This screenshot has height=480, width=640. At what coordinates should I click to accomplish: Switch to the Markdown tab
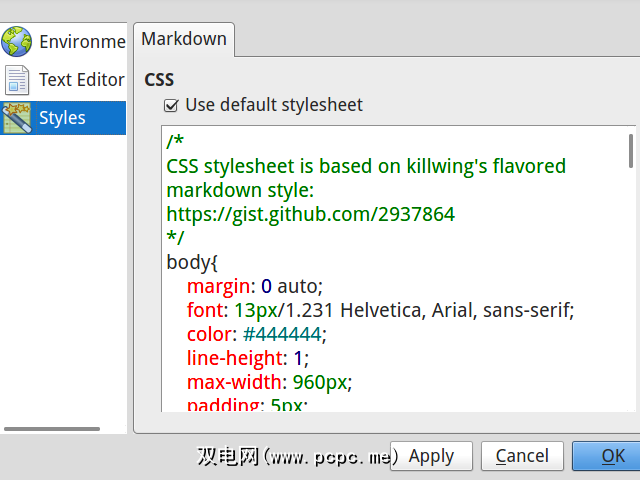[183, 40]
